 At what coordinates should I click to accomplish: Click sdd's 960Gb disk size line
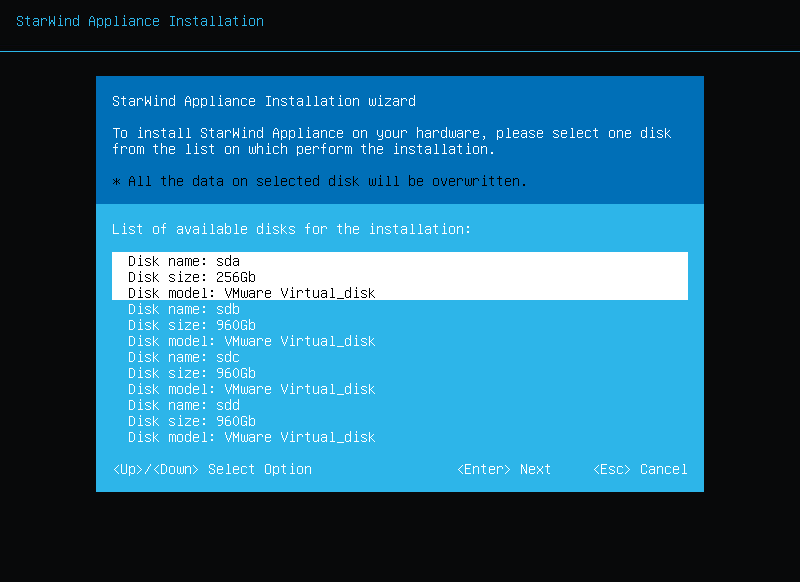[192, 421]
